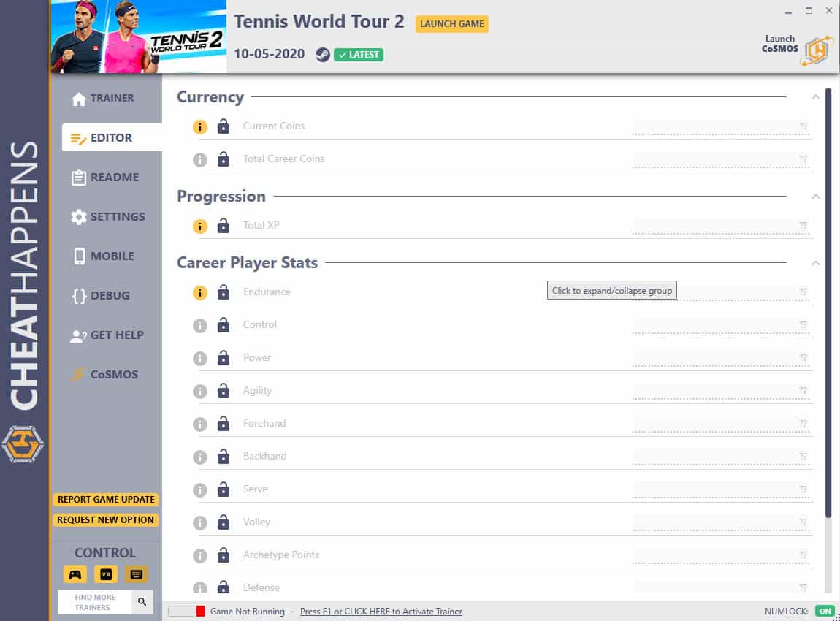Screen dimensions: 840x621
Task: Toggle the lock for Control
Action: (x=224, y=325)
